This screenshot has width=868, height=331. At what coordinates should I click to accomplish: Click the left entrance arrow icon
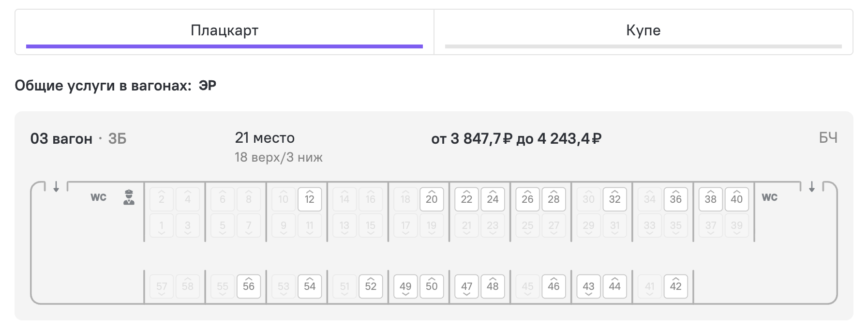(x=56, y=186)
